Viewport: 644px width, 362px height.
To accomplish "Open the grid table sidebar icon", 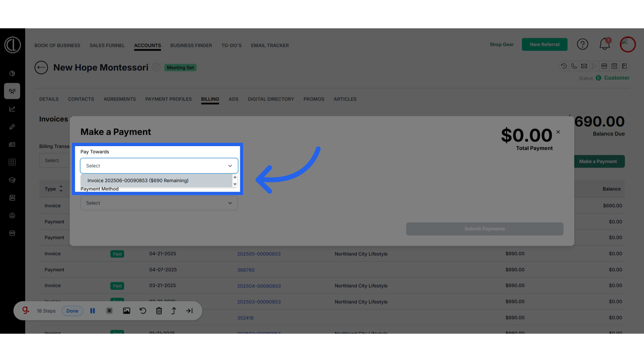I will coord(12,162).
